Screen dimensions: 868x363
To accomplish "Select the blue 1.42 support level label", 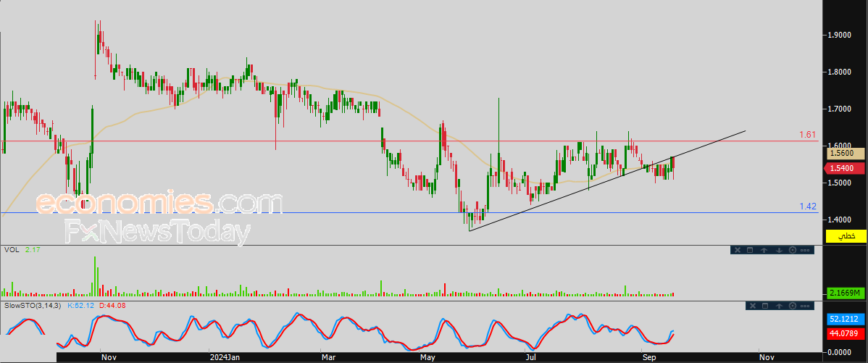I will pyautogui.click(x=807, y=206).
